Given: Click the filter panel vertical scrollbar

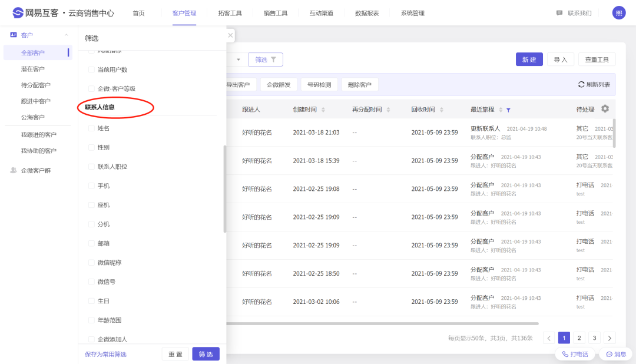Looking at the screenshot, I should click(x=224, y=188).
